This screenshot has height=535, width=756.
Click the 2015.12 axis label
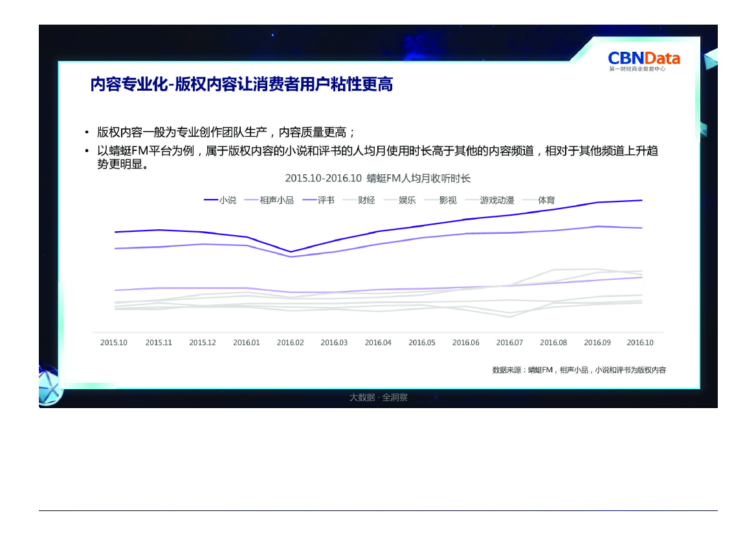point(202,343)
